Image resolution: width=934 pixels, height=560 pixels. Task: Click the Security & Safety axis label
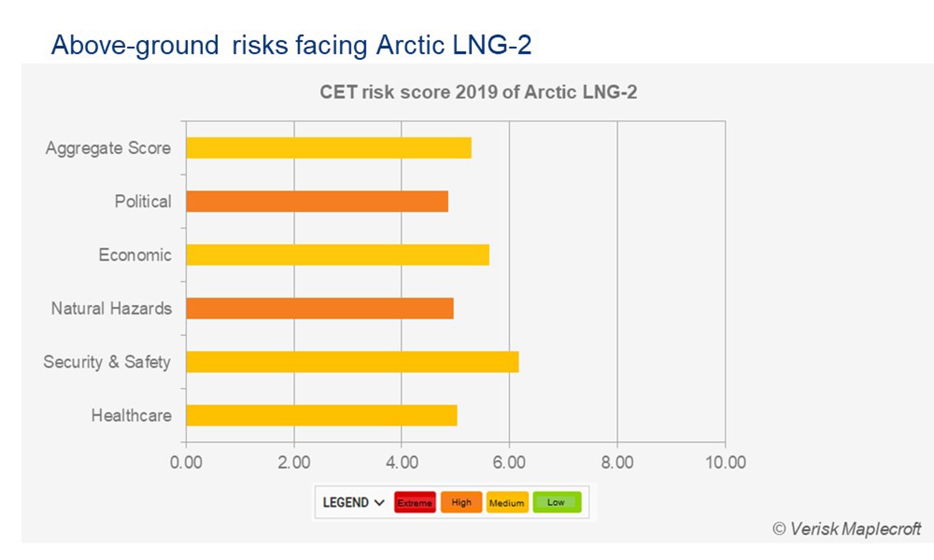coord(107,362)
